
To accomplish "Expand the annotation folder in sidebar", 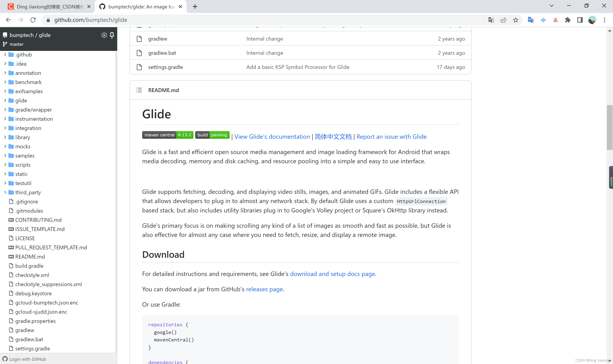I will (x=4, y=73).
